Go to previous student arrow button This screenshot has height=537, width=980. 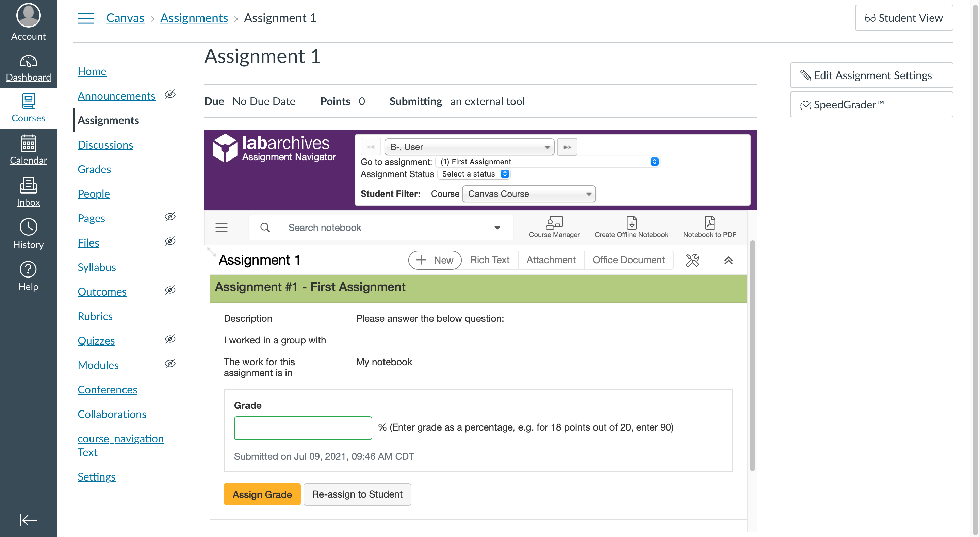[371, 147]
